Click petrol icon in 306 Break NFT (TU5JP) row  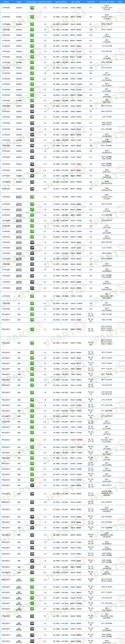coord(32,593)
